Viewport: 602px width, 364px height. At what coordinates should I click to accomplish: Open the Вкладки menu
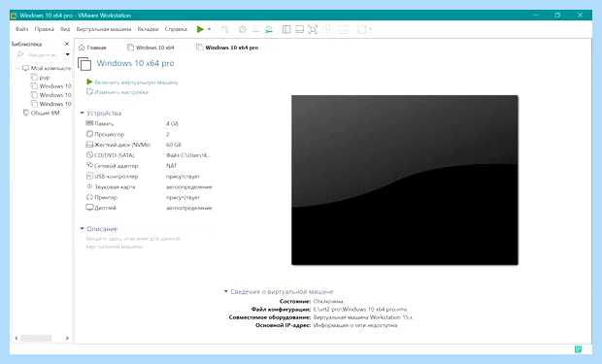coord(148,29)
